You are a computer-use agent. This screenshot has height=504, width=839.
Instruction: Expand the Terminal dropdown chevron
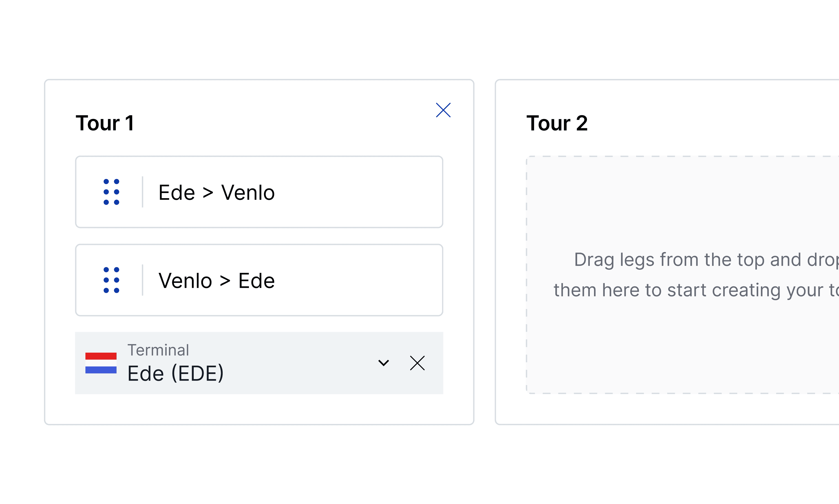(383, 363)
